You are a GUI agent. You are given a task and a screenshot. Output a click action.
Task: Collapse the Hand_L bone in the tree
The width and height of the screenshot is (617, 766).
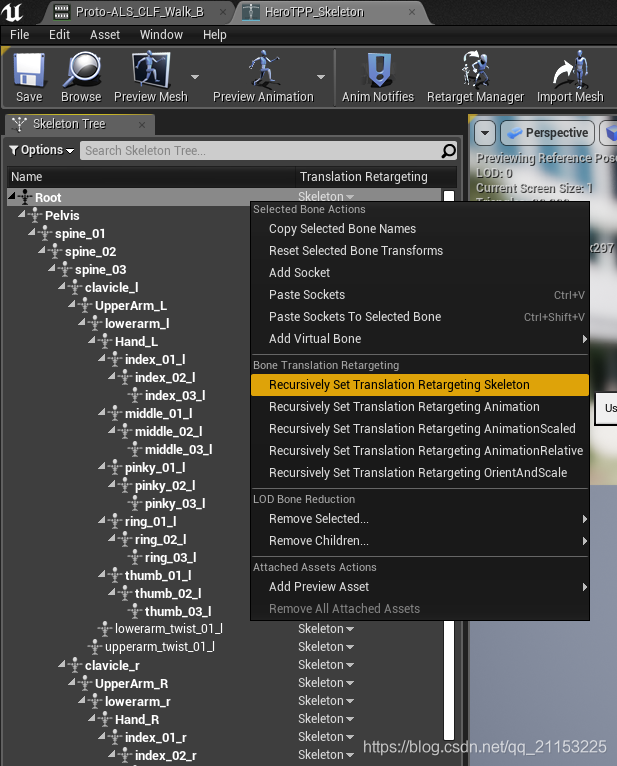tap(92, 342)
